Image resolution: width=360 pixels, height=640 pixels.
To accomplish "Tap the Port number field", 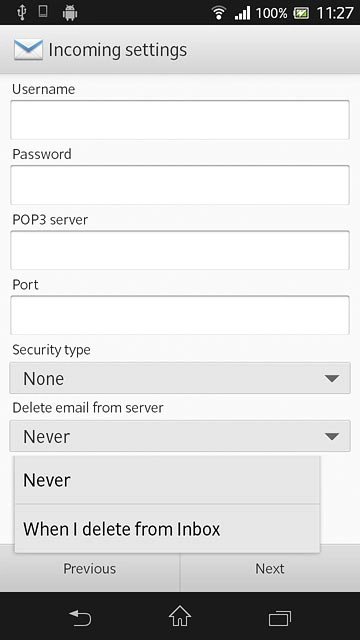I will [x=180, y=315].
